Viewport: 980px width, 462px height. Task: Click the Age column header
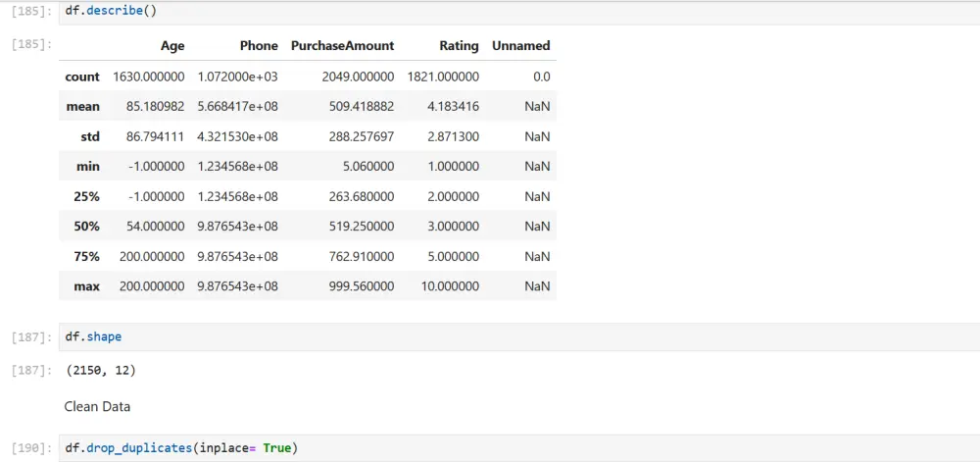click(x=172, y=46)
